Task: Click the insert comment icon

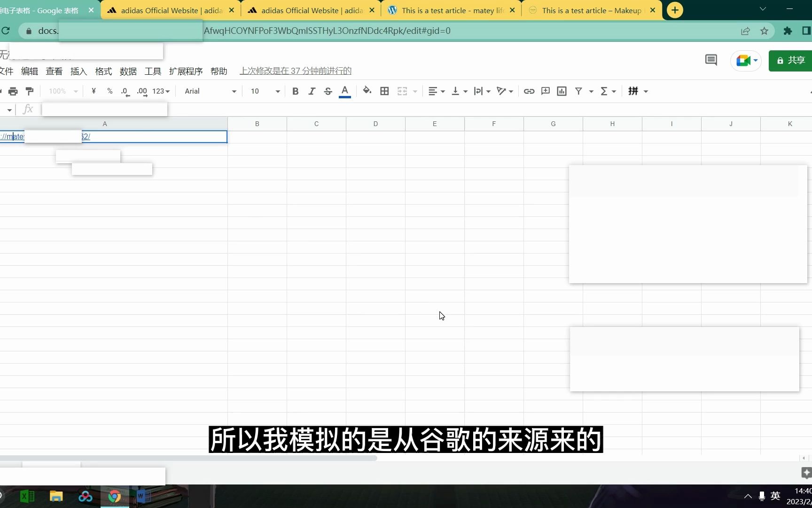Action: pos(546,91)
